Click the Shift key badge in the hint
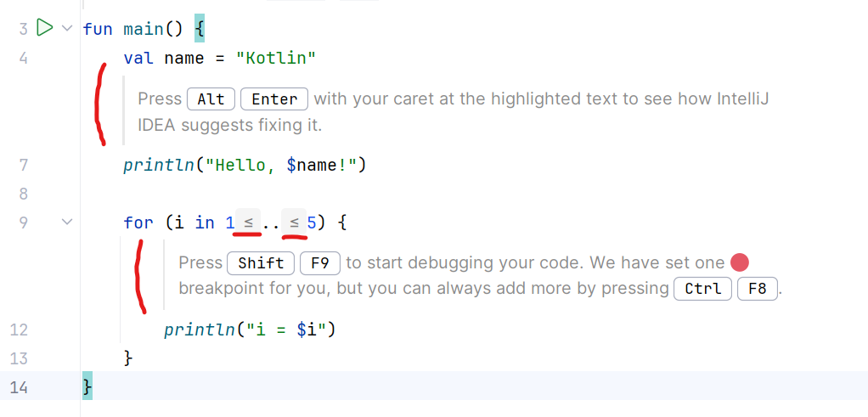 click(261, 263)
